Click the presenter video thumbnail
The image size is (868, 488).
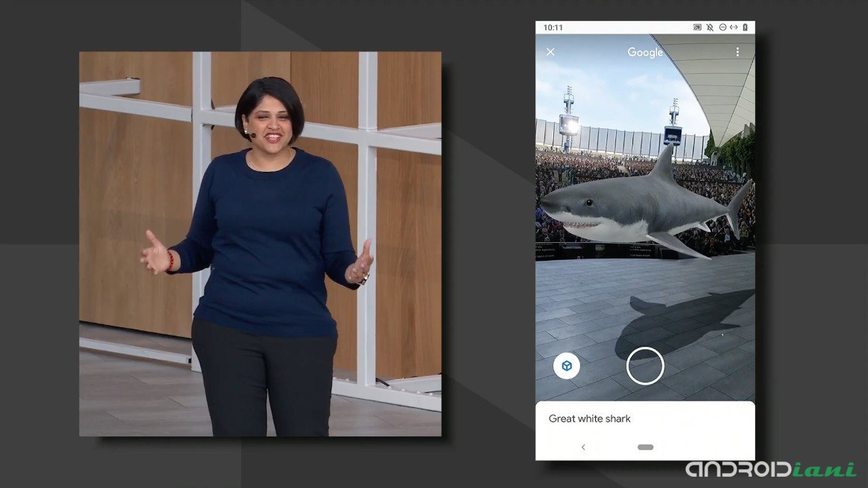tap(260, 244)
